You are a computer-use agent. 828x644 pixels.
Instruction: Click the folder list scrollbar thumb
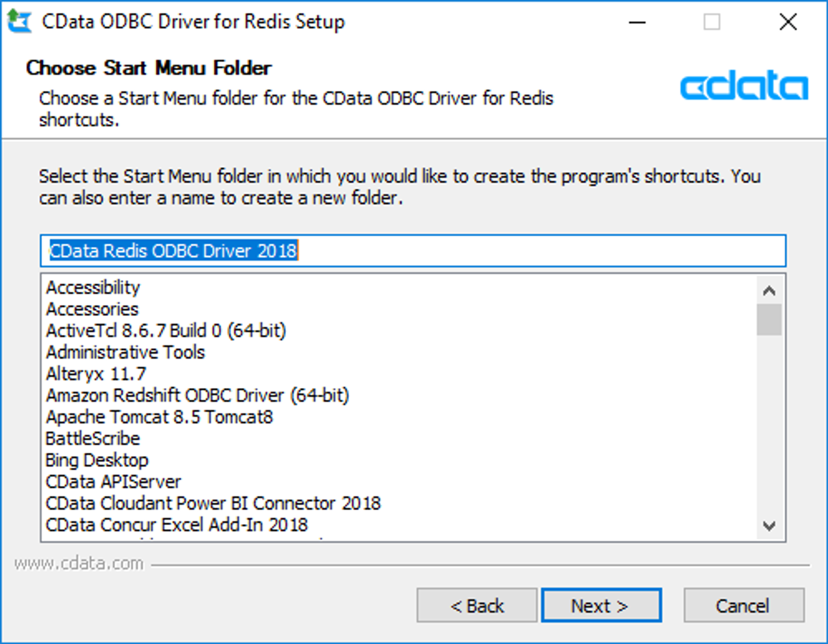[x=769, y=319]
